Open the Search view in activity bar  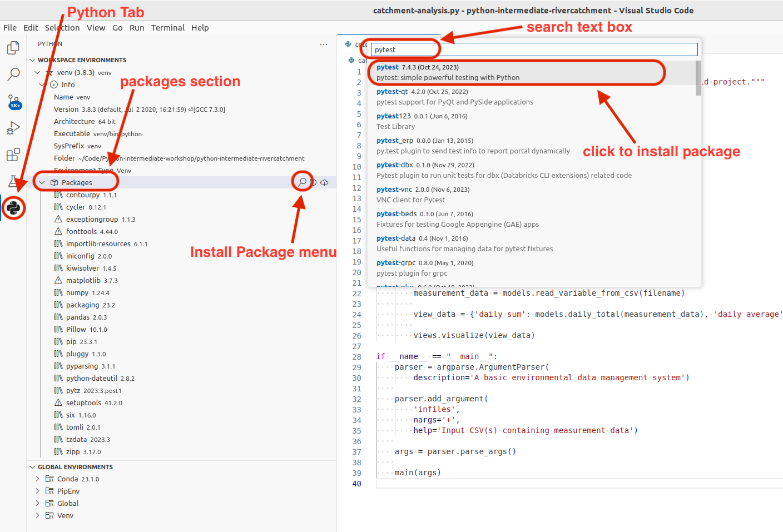[13, 74]
